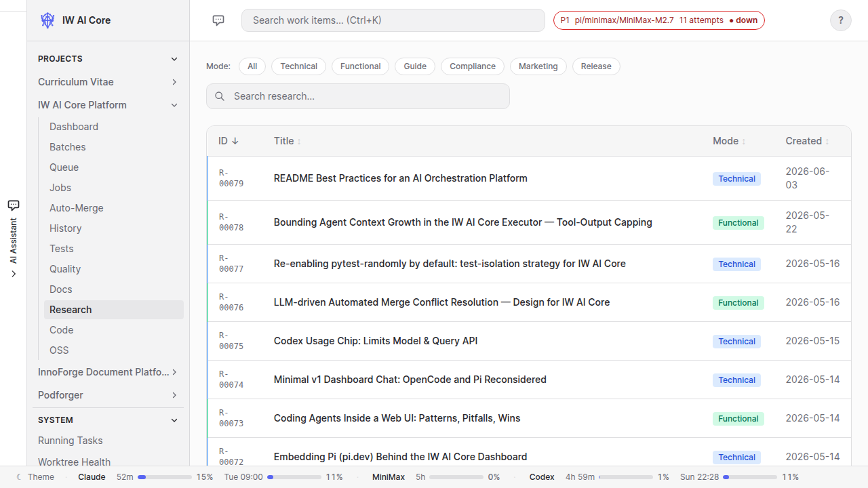
Task: Open Coding Agents Inside a Web UI item
Action: coord(397,418)
